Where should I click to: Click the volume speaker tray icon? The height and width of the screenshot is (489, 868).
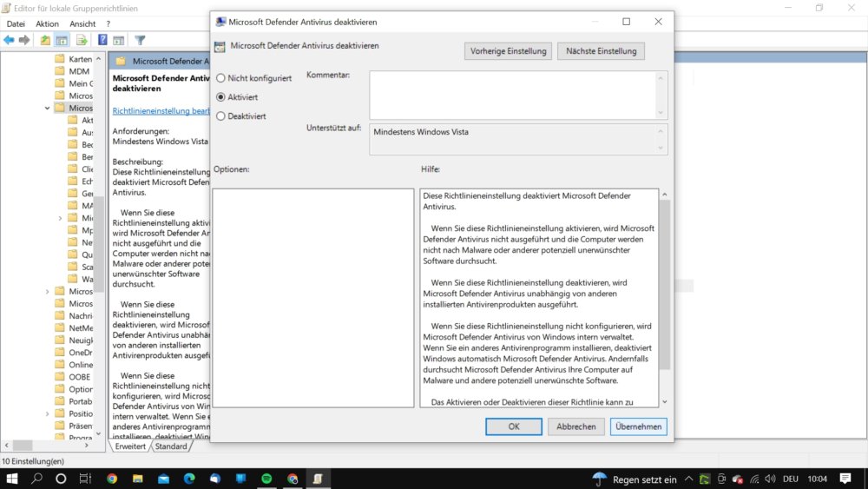pos(770,479)
